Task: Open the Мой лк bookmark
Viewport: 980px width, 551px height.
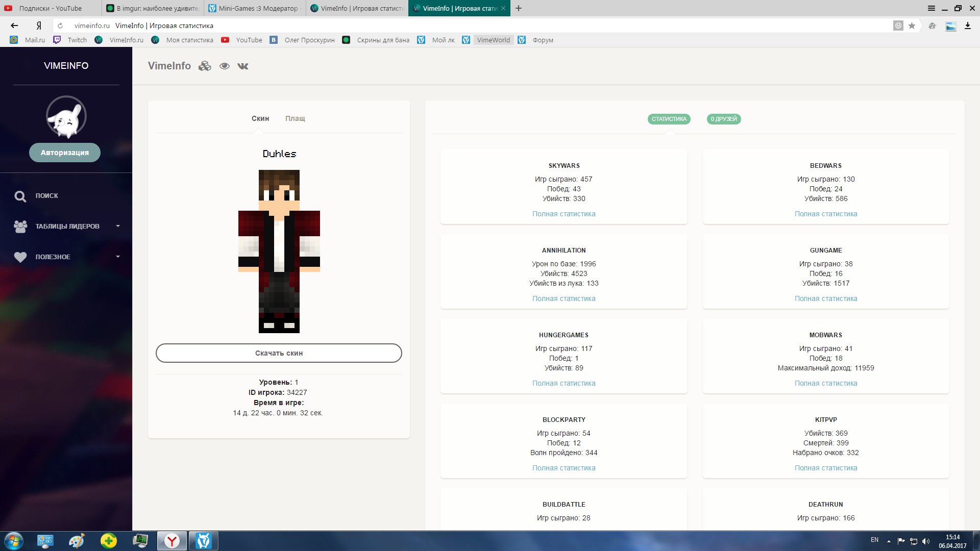Action: 436,40
